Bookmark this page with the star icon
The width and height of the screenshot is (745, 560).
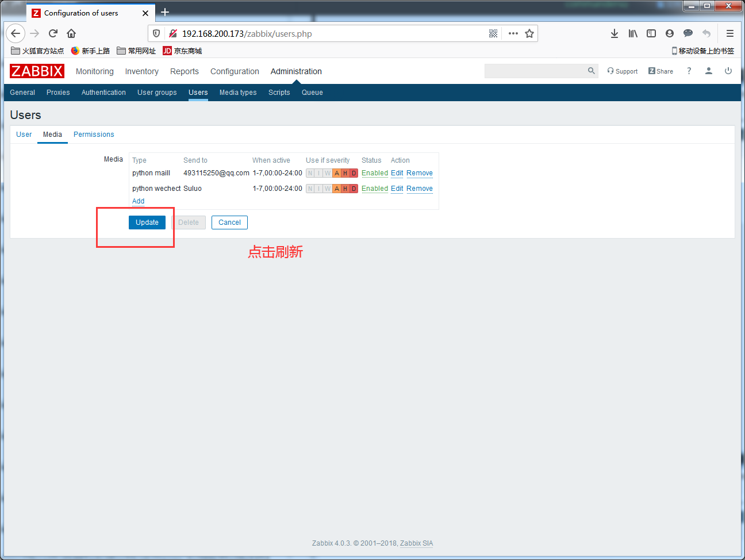tap(529, 33)
